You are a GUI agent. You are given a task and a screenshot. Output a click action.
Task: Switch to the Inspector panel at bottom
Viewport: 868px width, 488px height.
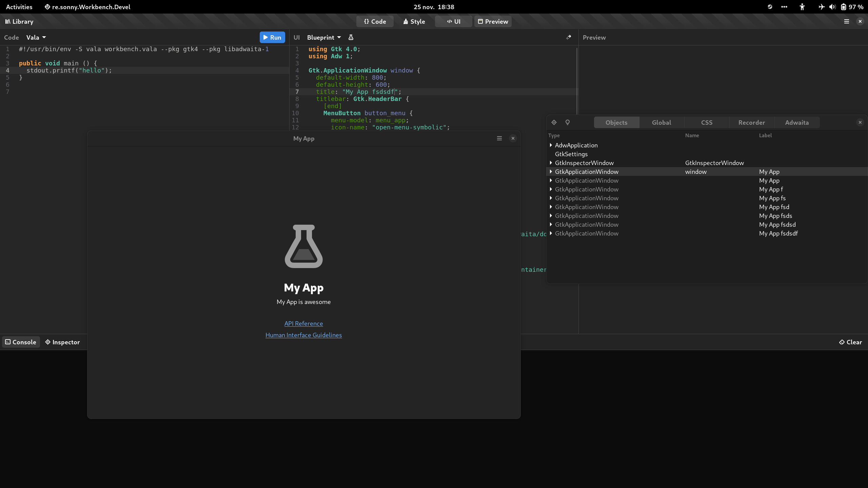click(x=62, y=342)
